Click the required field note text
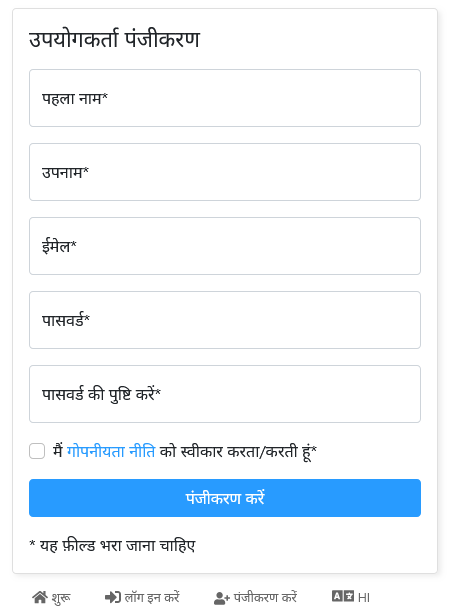This screenshot has width=450, height=610. click(x=112, y=545)
